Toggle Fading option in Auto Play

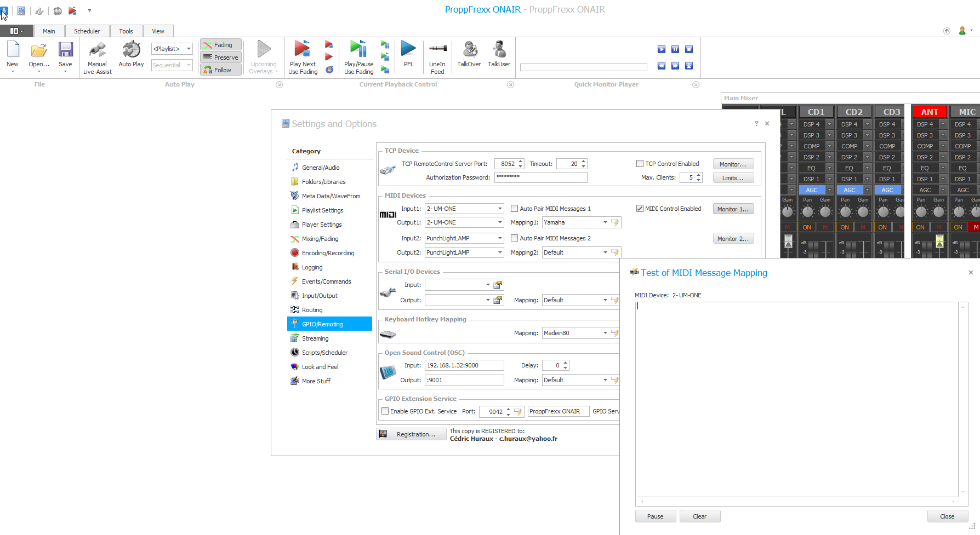tap(221, 45)
